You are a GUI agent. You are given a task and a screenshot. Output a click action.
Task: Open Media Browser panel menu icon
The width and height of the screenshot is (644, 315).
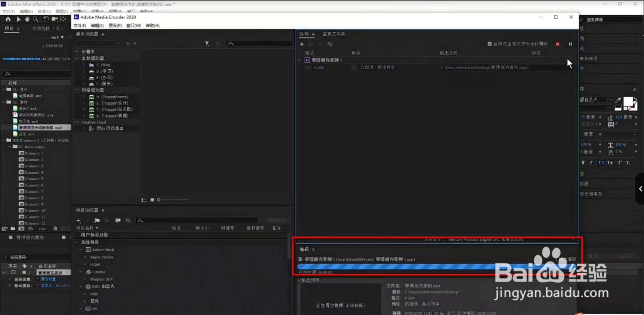tap(103, 34)
